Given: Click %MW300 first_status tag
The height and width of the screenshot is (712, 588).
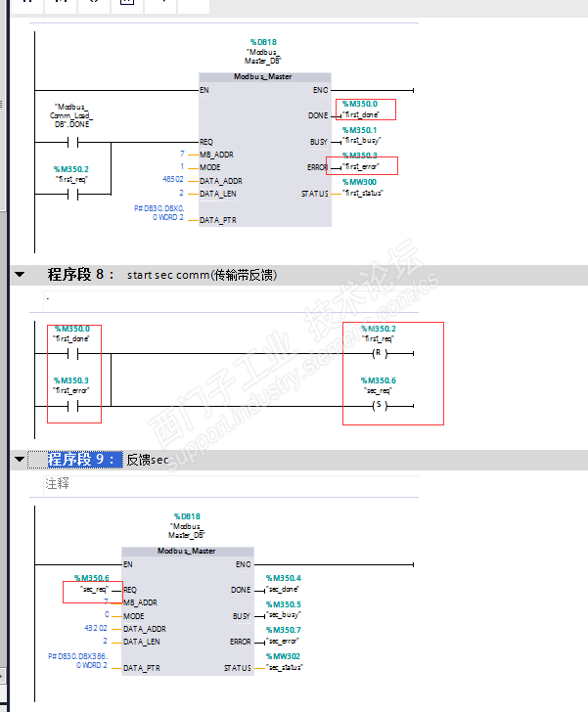Looking at the screenshot, I should click(363, 188).
